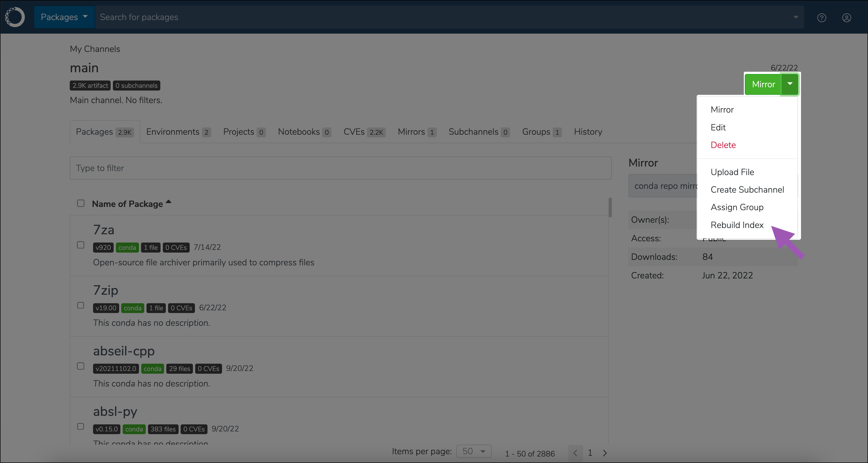Image resolution: width=868 pixels, height=463 pixels.
Task: Click the green Mirror button
Action: [x=763, y=84]
